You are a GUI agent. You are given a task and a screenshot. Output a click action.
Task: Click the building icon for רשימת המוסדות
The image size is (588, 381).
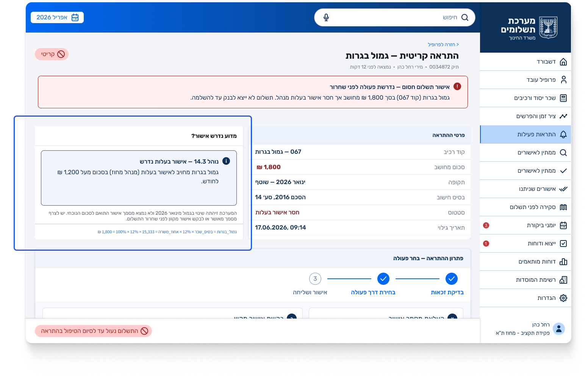(x=563, y=280)
